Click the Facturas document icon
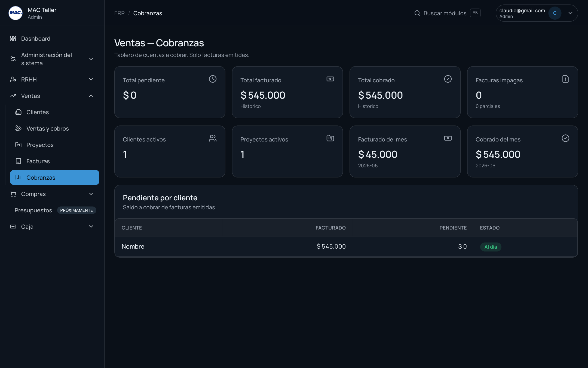Screen dimensions: 588x368 [18, 161]
